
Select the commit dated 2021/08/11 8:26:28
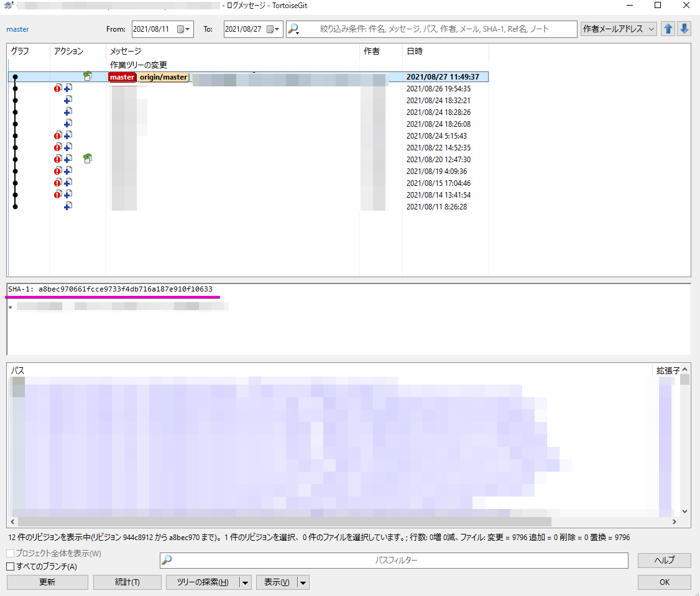pos(248,207)
